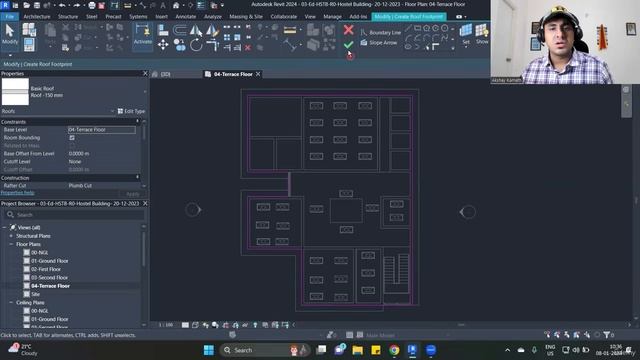Image resolution: width=640 pixels, height=360 pixels.
Task: Open 03-Second Floor floor plan
Action: (49, 278)
